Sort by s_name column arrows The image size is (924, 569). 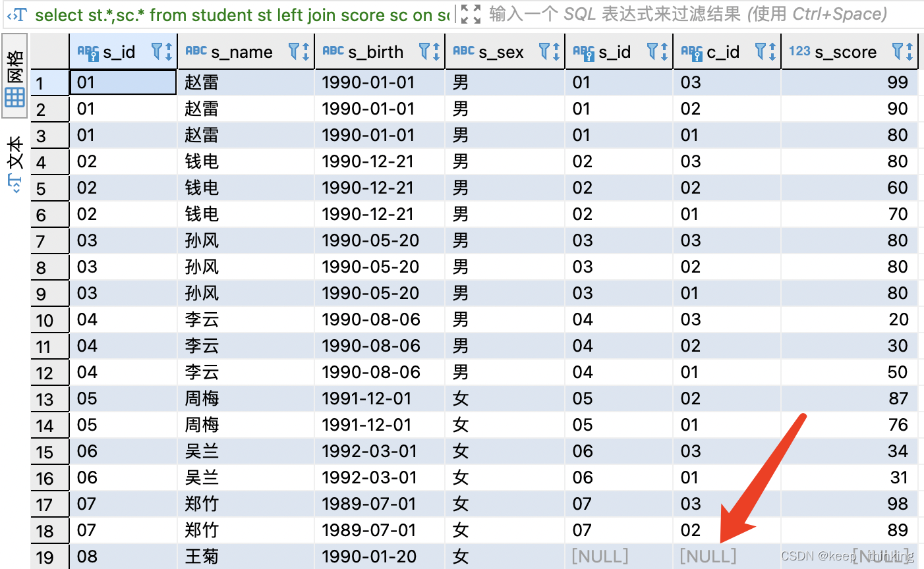(306, 51)
